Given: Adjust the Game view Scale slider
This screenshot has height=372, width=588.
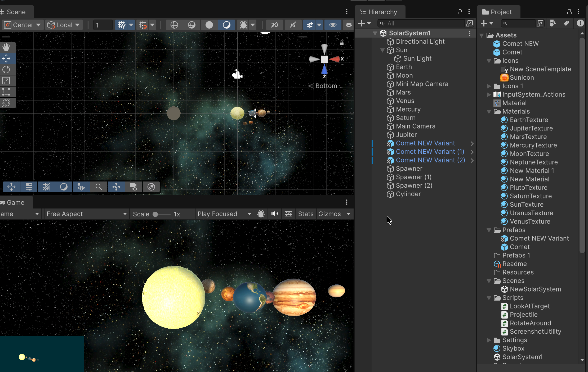Looking at the screenshot, I should [155, 214].
